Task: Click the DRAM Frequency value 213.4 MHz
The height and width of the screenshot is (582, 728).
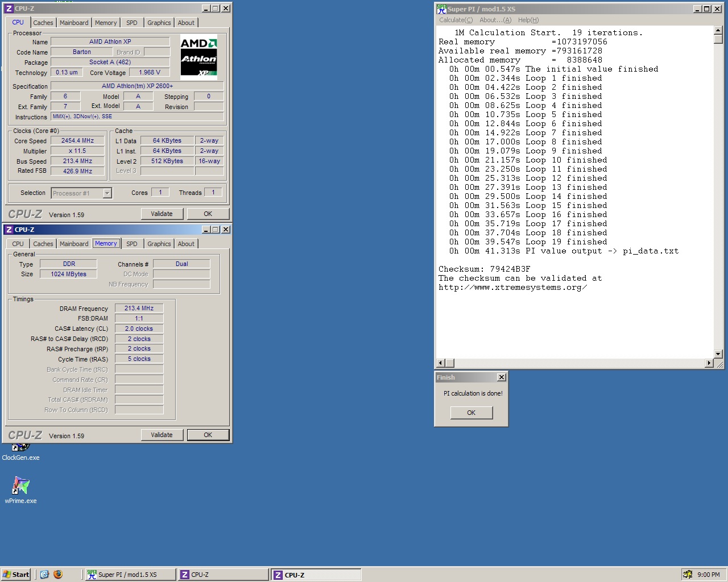Action: pyautogui.click(x=139, y=308)
